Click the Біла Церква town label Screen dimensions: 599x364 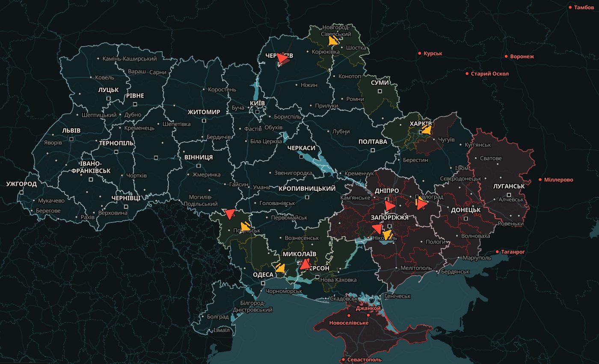pyautogui.click(x=266, y=141)
